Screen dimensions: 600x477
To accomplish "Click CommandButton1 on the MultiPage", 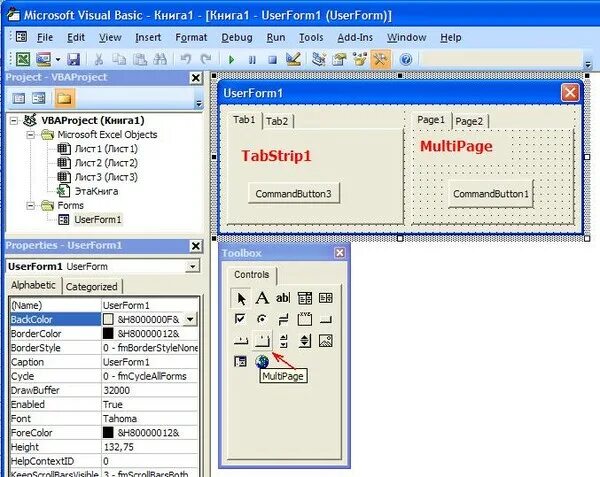I will (x=491, y=194).
